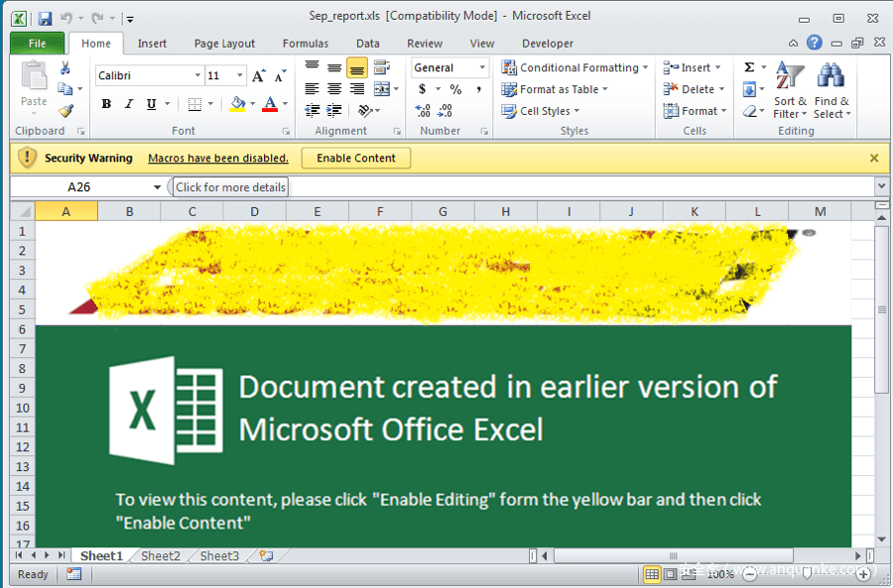Click Increase Font Size icon
The height and width of the screenshot is (588, 893).
click(x=258, y=76)
